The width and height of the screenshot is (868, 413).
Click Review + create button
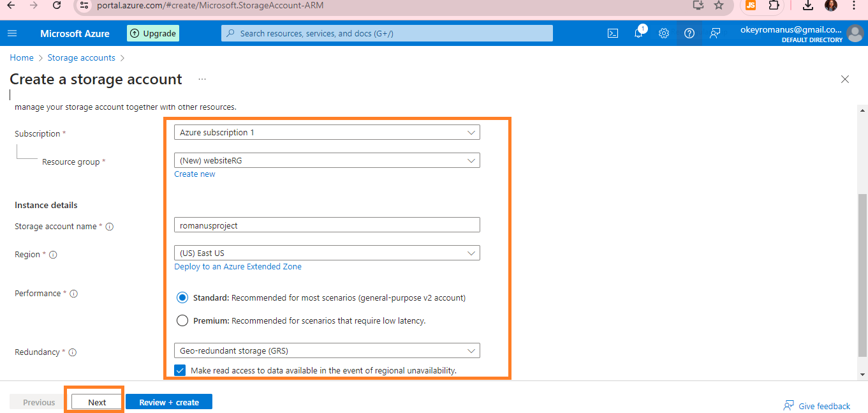[x=169, y=402]
